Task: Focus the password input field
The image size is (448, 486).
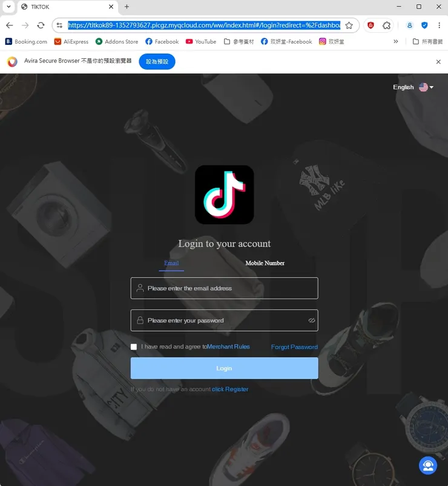Action: [x=224, y=321]
